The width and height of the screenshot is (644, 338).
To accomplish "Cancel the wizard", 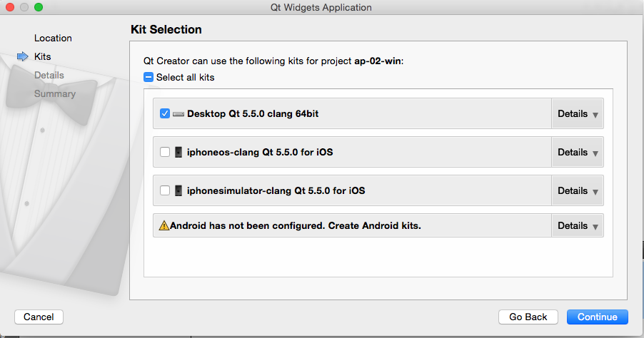I will click(39, 317).
